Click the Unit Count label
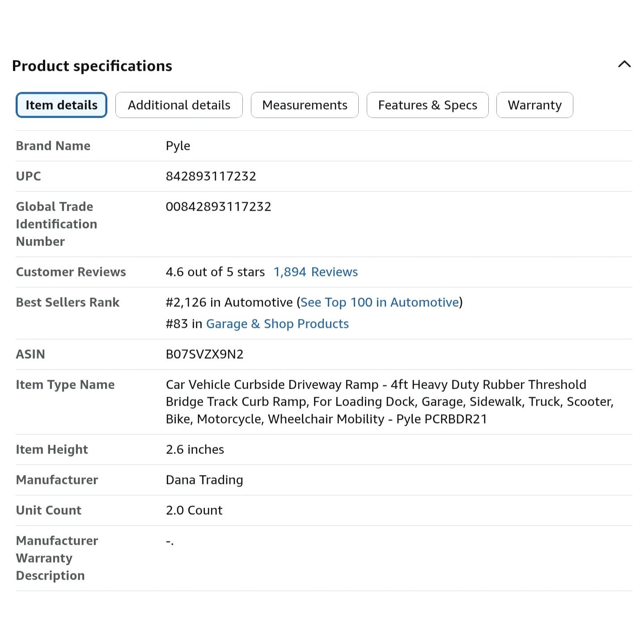The width and height of the screenshot is (644, 644). 49,510
